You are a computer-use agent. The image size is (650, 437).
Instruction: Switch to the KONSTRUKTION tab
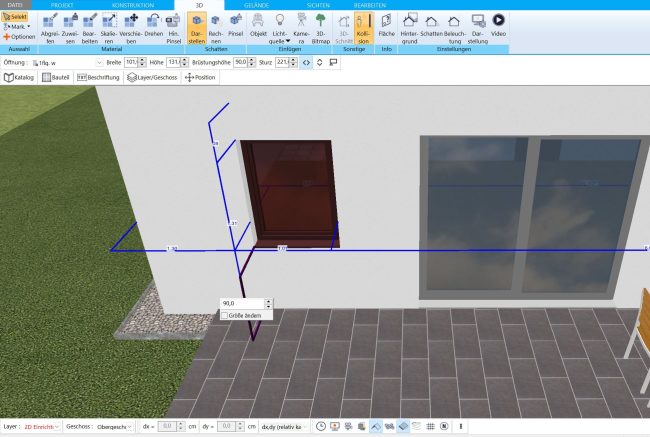133,5
